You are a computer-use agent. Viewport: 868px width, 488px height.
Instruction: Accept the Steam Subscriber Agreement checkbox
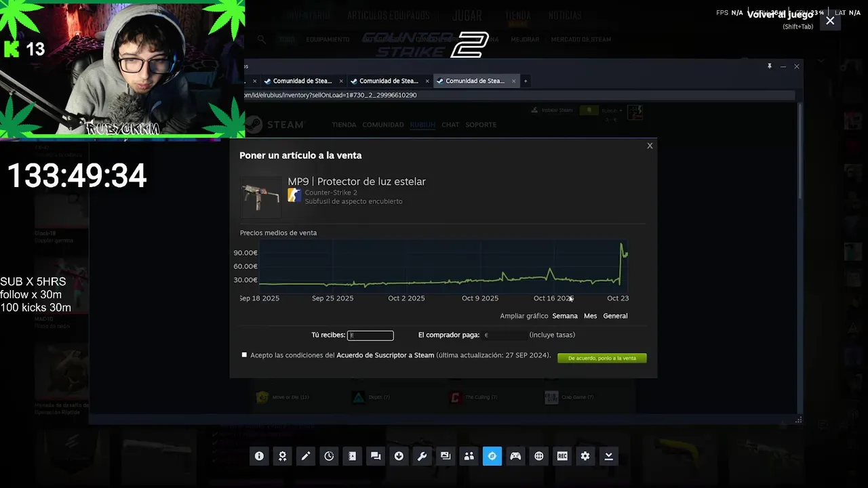(x=244, y=354)
